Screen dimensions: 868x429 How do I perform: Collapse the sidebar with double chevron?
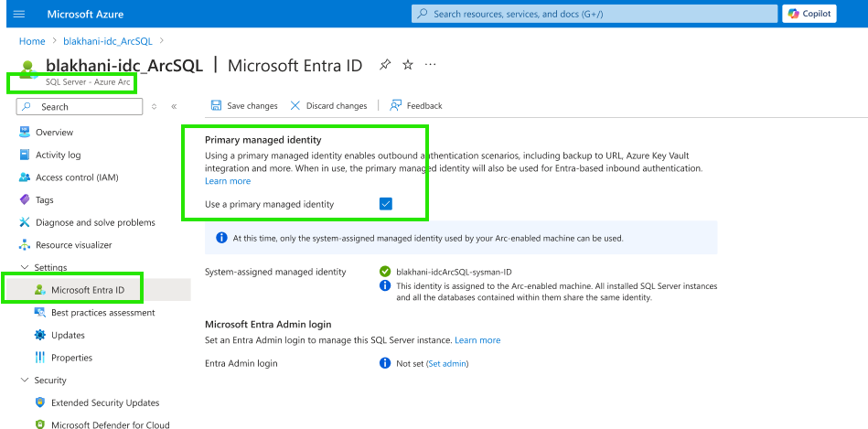[x=174, y=107]
